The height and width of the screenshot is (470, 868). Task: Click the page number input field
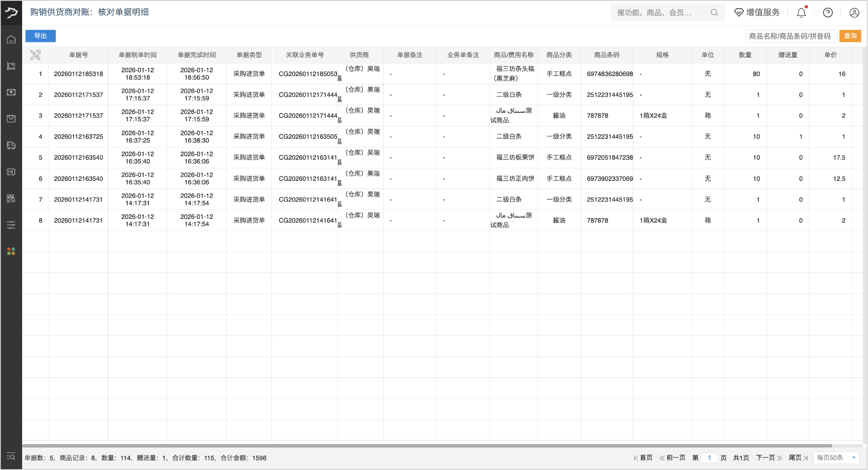[709, 457]
